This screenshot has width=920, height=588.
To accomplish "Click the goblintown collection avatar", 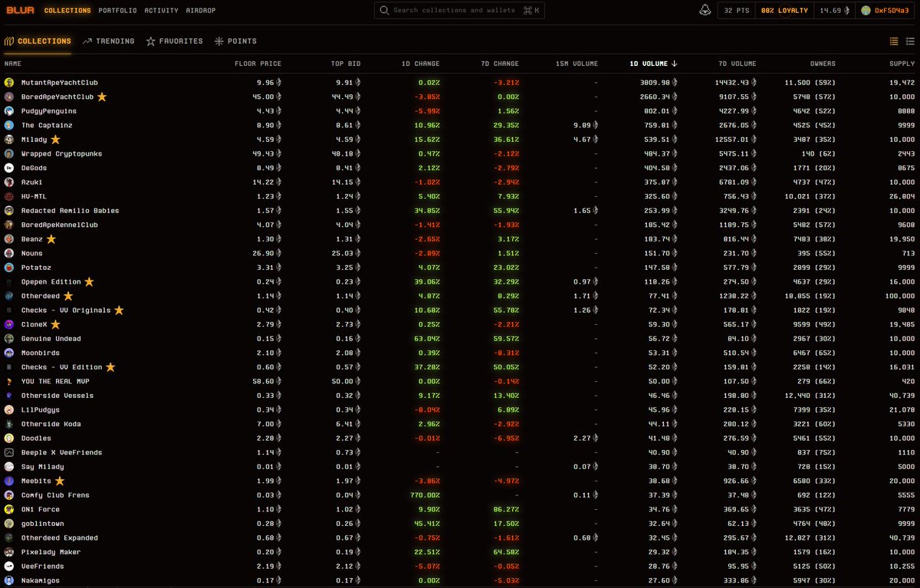I will point(9,524).
